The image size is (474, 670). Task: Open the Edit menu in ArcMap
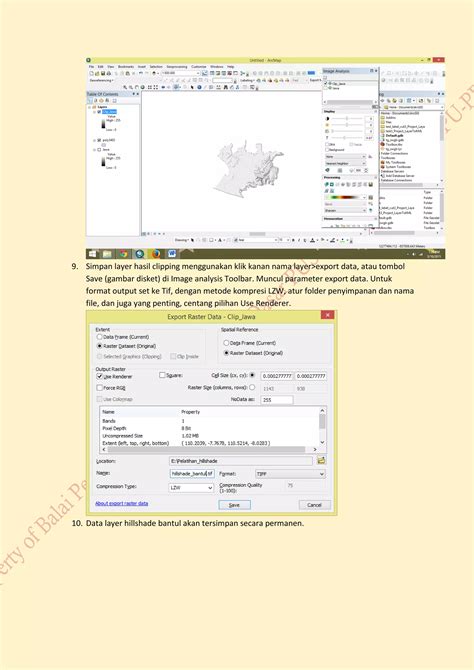click(100, 67)
